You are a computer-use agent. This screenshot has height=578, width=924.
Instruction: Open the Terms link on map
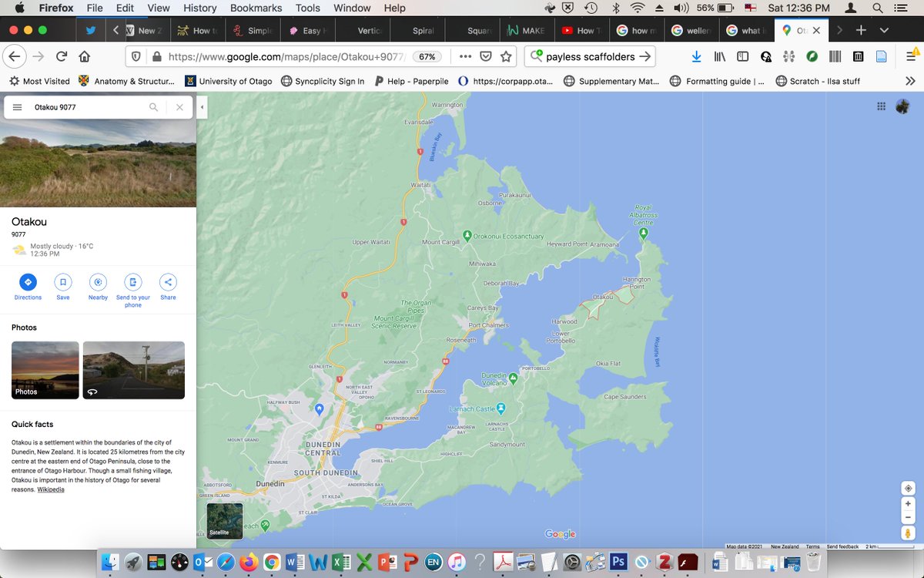click(812, 546)
